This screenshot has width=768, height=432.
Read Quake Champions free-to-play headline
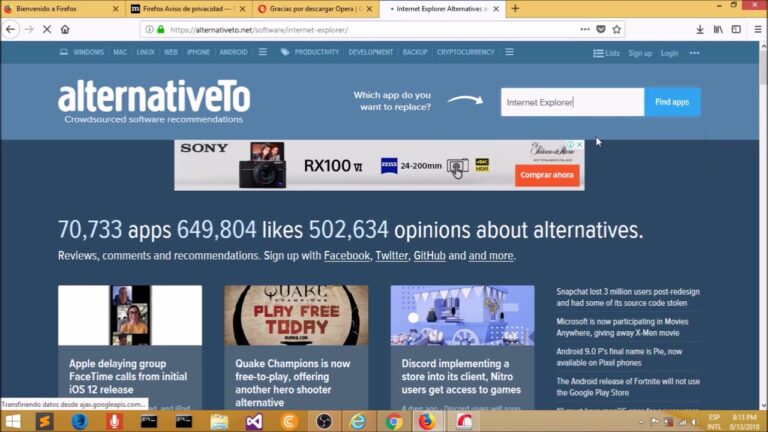click(293, 383)
